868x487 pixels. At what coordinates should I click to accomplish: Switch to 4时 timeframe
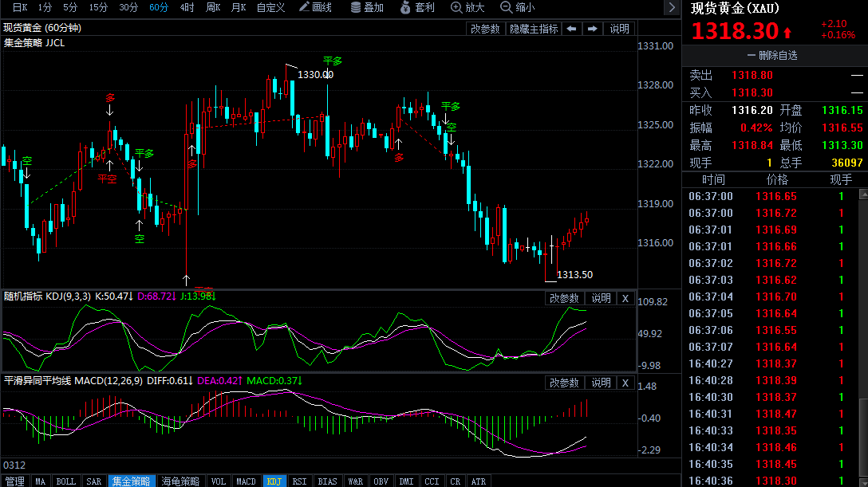(187, 7)
